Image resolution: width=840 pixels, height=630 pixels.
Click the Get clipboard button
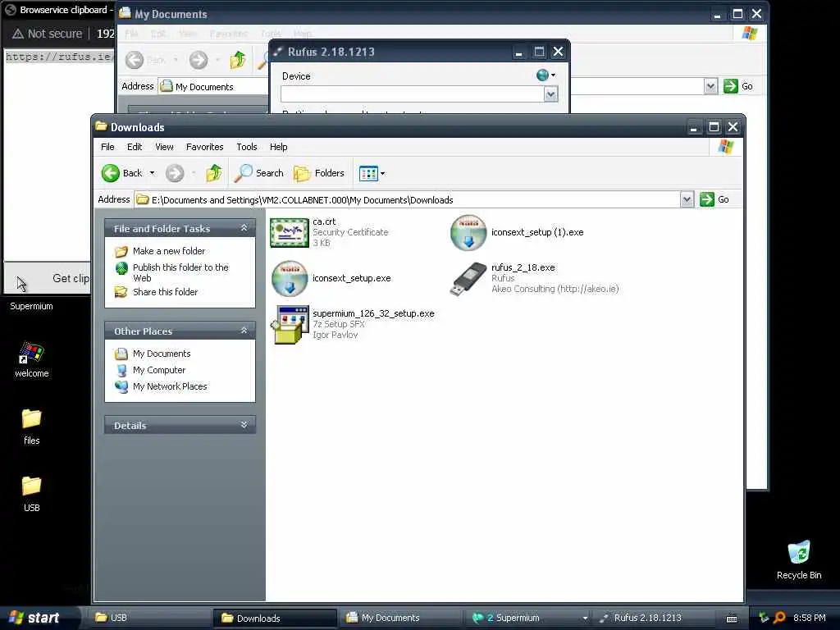point(47,278)
